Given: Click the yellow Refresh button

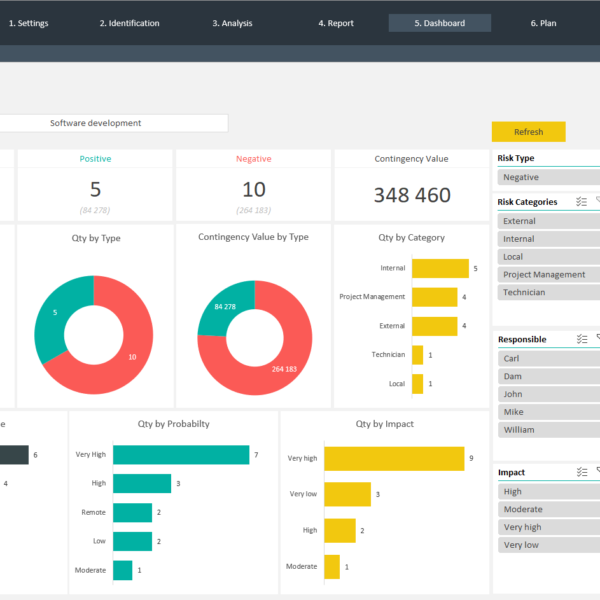Looking at the screenshot, I should 528,132.
